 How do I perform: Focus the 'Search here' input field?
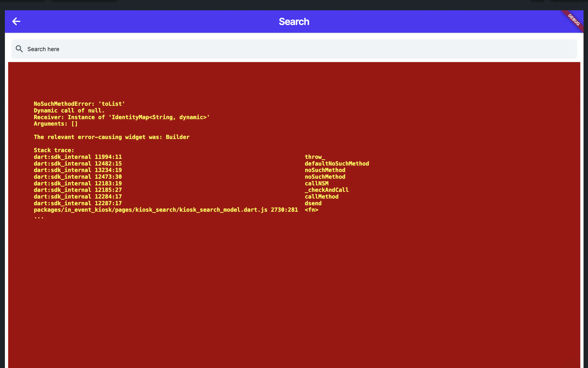point(292,49)
